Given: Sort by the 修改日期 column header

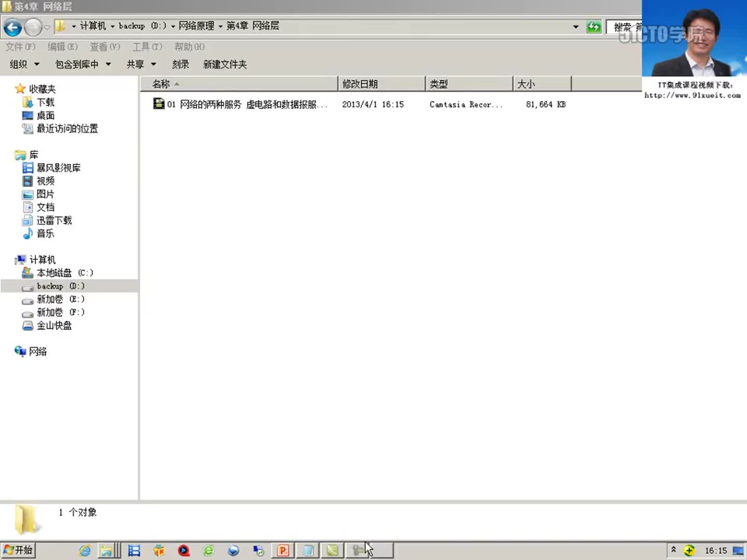Looking at the screenshot, I should [x=382, y=84].
